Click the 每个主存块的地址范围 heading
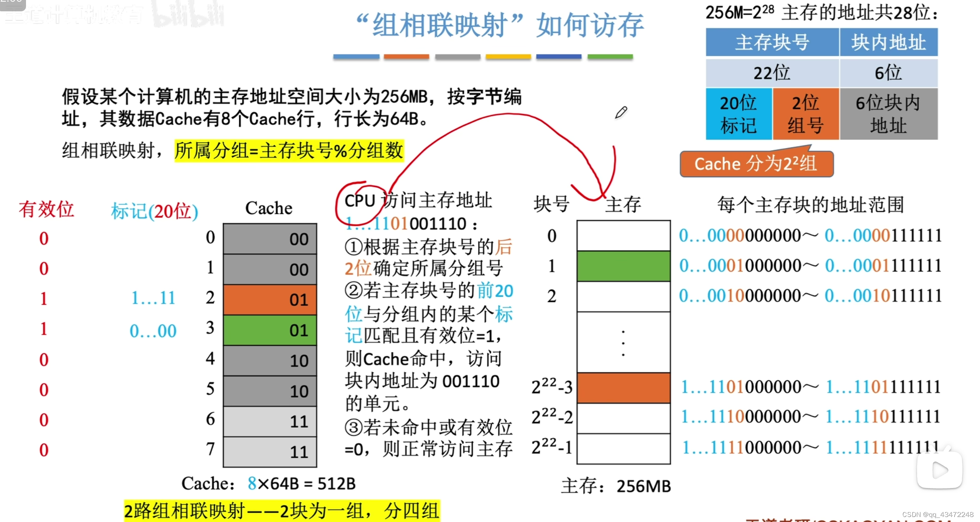 point(811,205)
